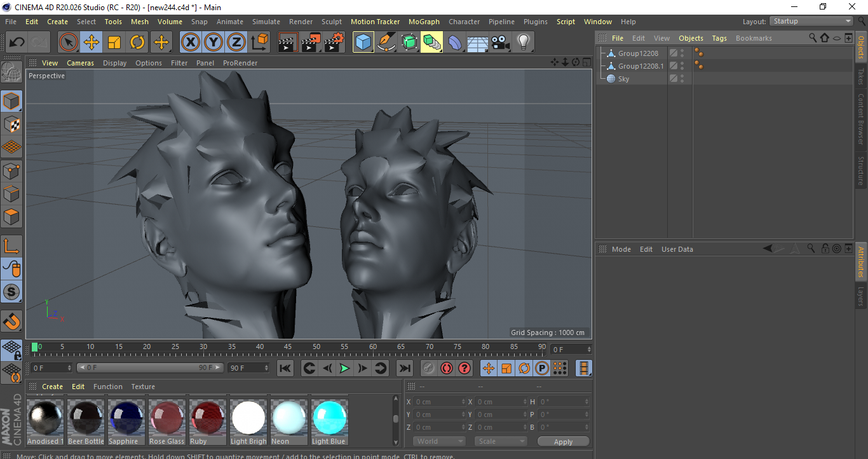Add a Subdivision Surface generator
The width and height of the screenshot is (868, 459).
(409, 43)
